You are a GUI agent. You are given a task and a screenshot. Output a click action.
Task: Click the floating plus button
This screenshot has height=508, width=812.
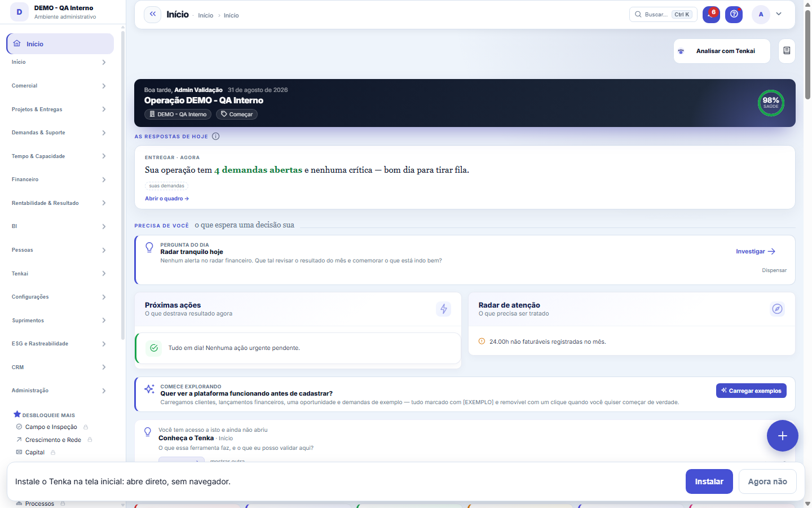[x=782, y=436]
